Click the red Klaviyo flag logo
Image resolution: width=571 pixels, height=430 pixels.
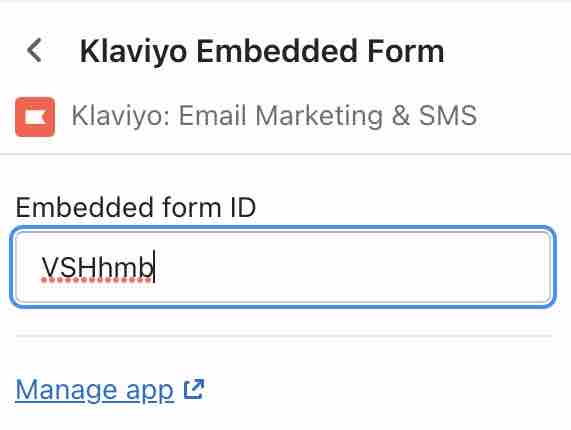[35, 117]
